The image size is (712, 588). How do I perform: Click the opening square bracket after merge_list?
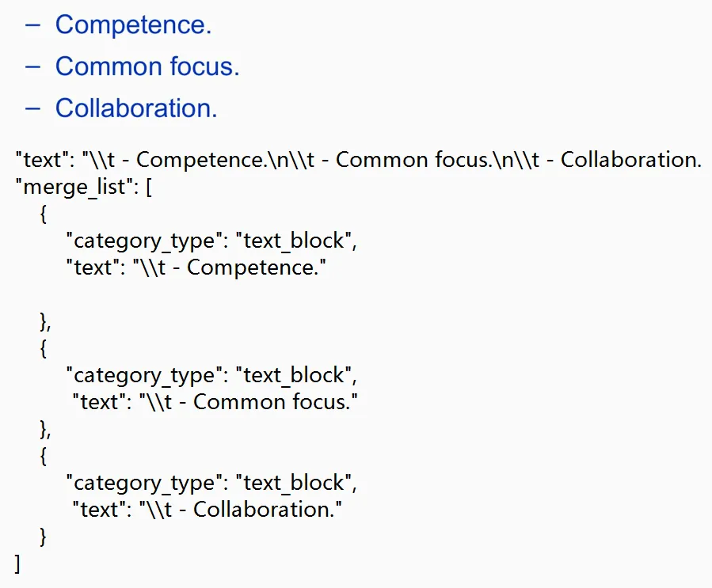pyautogui.click(x=149, y=188)
